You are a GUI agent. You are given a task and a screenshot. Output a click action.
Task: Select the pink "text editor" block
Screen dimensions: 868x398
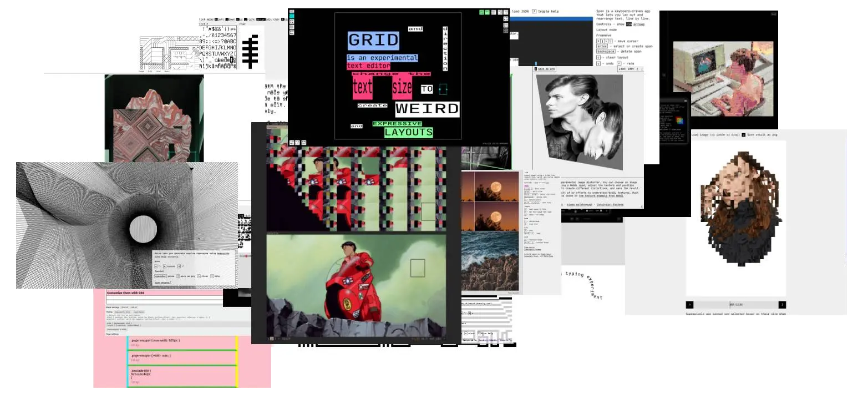pyautogui.click(x=368, y=66)
